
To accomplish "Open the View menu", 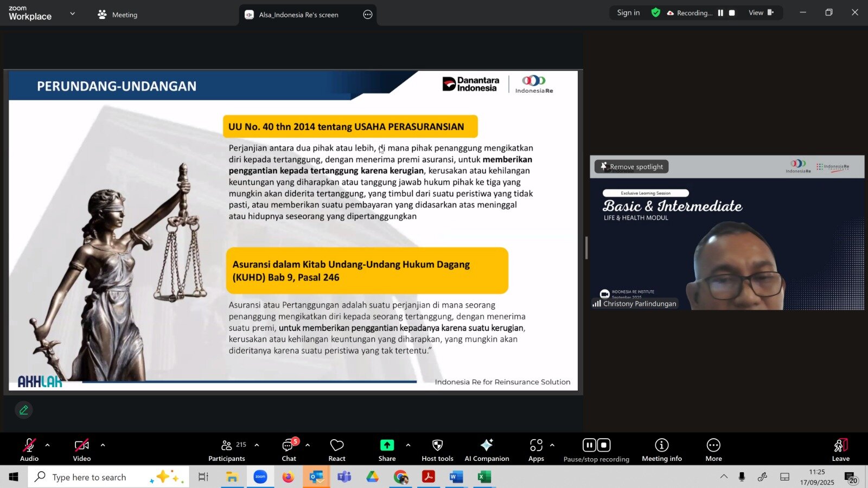I will click(761, 12).
